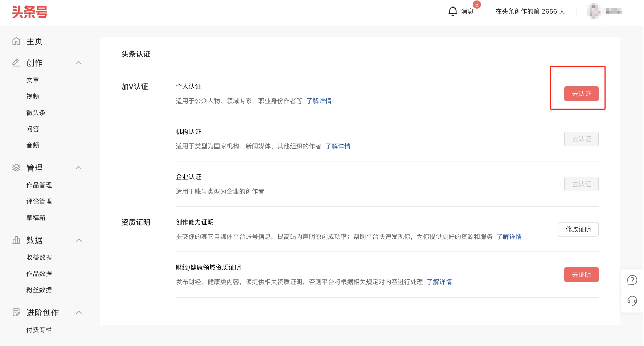The width and height of the screenshot is (644, 346).
Task: Open 付费专栏 in the sidebar
Action: point(39,330)
